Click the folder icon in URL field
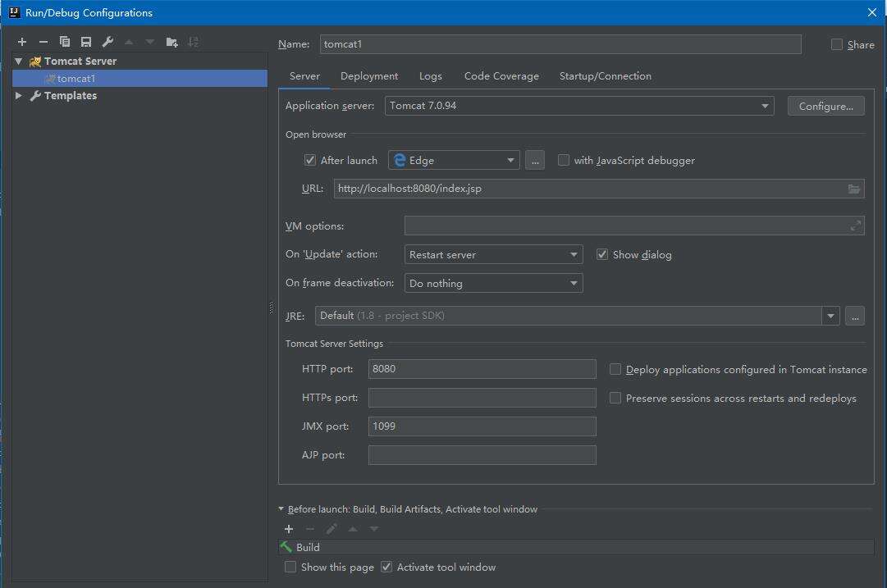The height and width of the screenshot is (588, 887). (853, 189)
